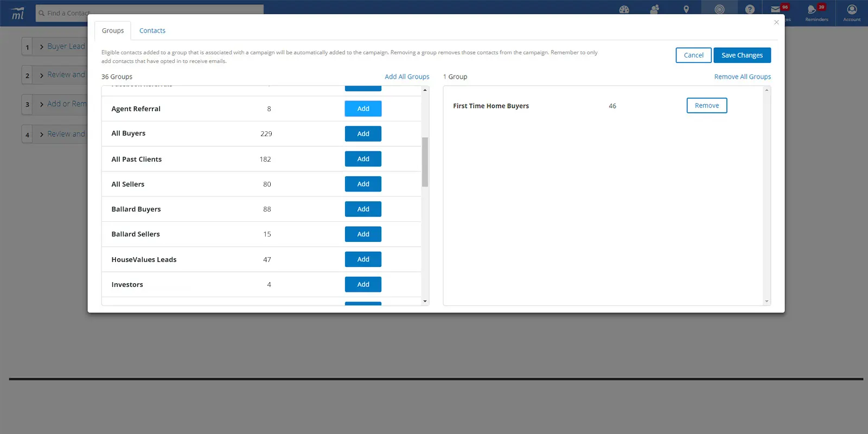The image size is (868, 434).
Task: Click the ml logo in the header
Action: [x=18, y=13]
